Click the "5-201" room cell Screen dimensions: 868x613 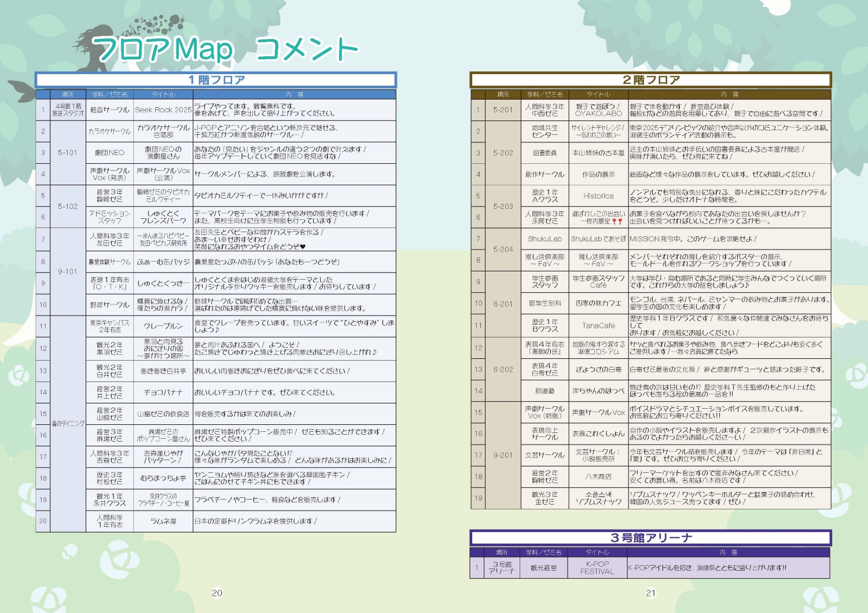(503, 109)
